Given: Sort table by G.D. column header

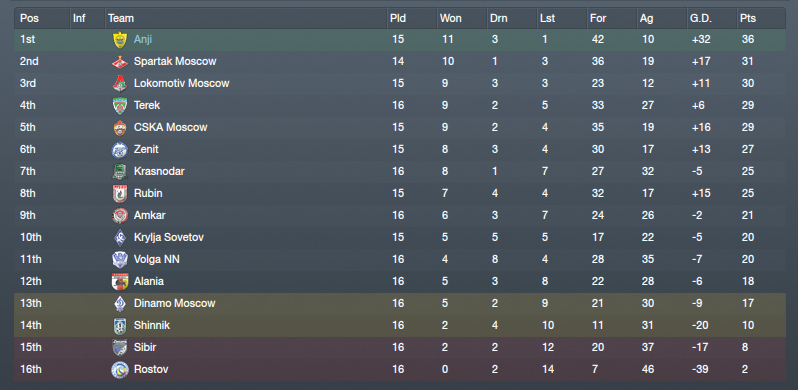Looking at the screenshot, I should pos(711,18).
